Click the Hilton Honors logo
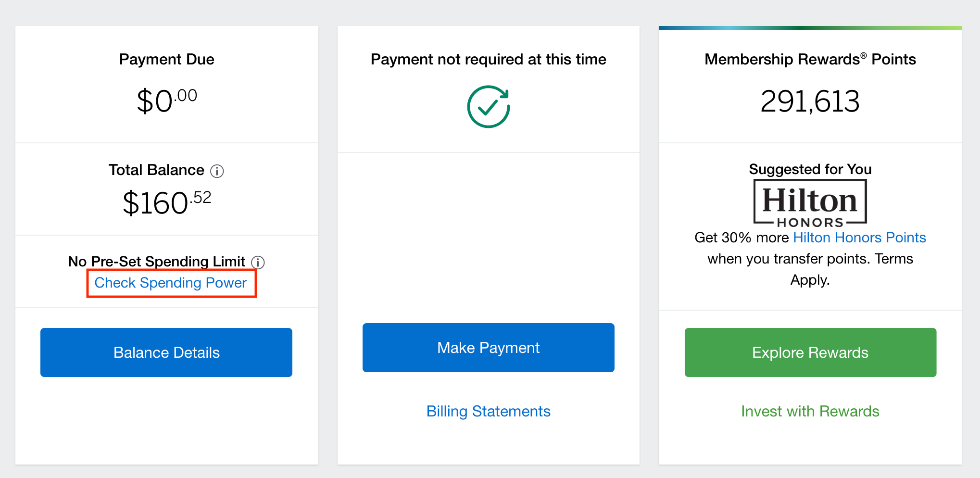Viewport: 980px width, 478px height. (810, 202)
